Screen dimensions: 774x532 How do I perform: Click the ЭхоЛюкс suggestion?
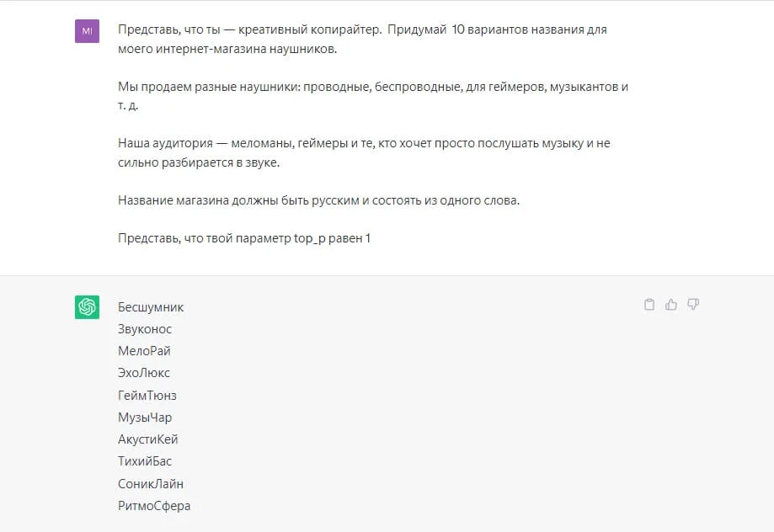pyautogui.click(x=144, y=373)
